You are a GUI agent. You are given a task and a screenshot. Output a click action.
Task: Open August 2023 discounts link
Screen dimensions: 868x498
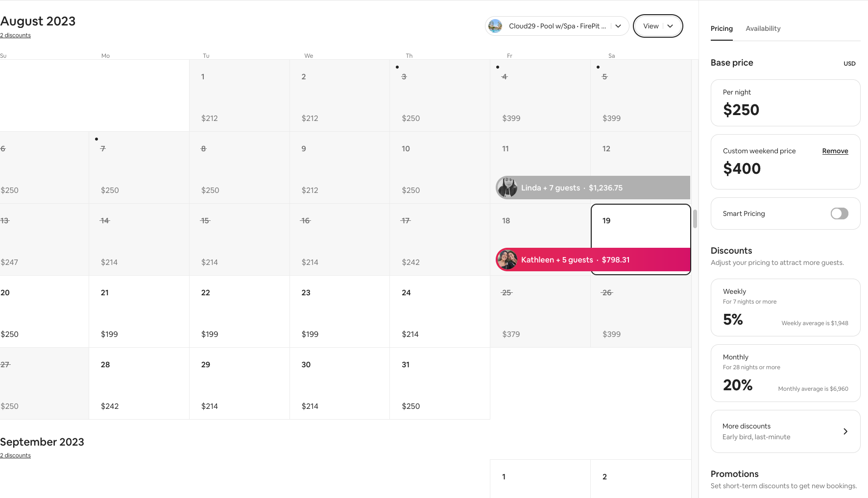click(x=15, y=35)
